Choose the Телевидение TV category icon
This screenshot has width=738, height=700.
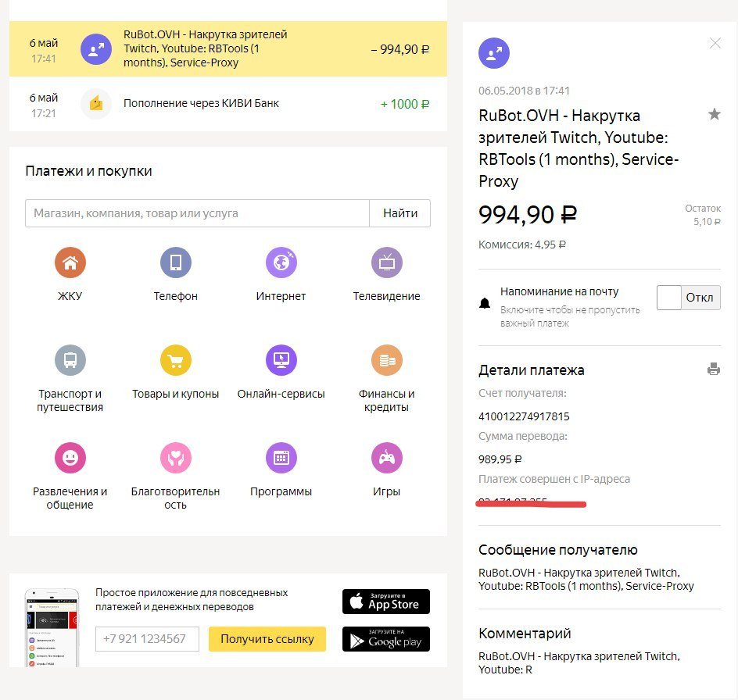tap(386, 262)
